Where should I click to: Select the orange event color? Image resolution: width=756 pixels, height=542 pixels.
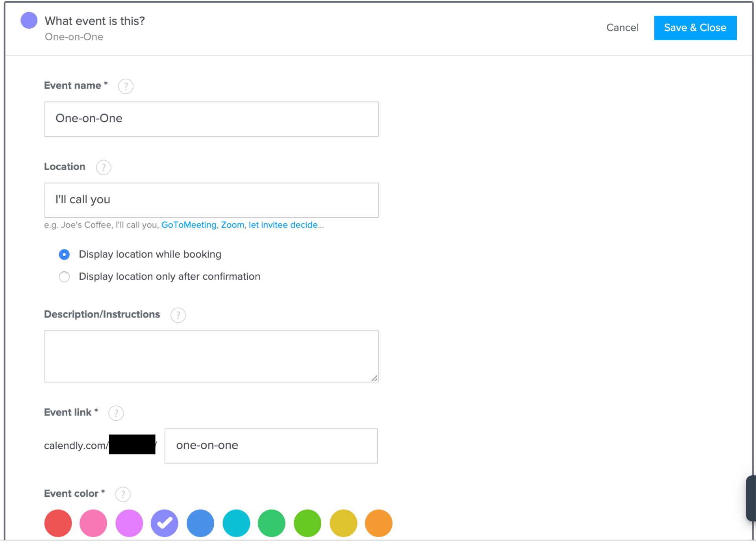point(378,523)
